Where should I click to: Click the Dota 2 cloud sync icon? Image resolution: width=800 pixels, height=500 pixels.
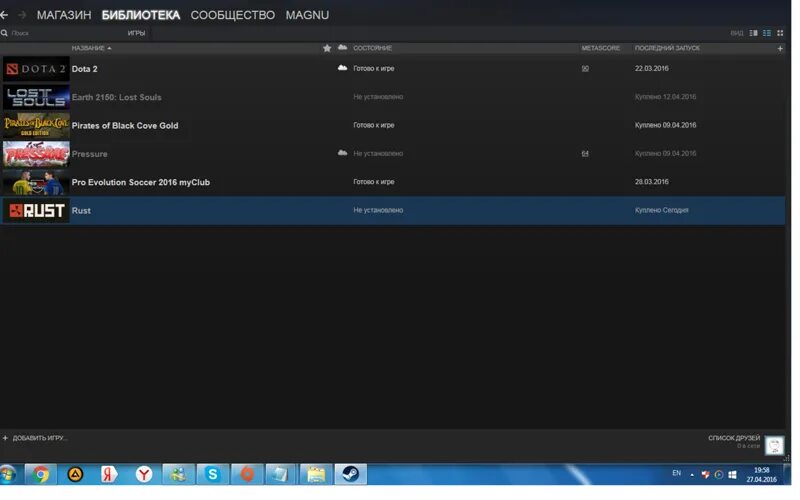click(x=342, y=68)
